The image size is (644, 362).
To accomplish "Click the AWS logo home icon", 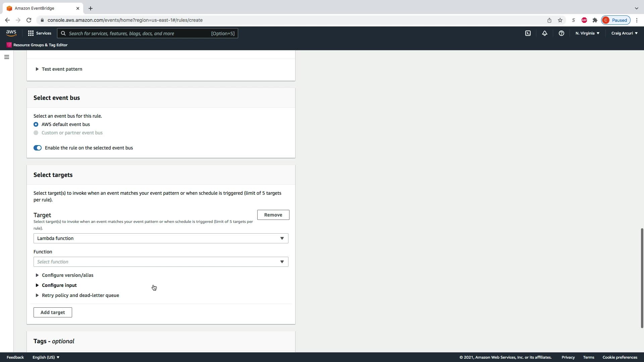I will pos(11,33).
